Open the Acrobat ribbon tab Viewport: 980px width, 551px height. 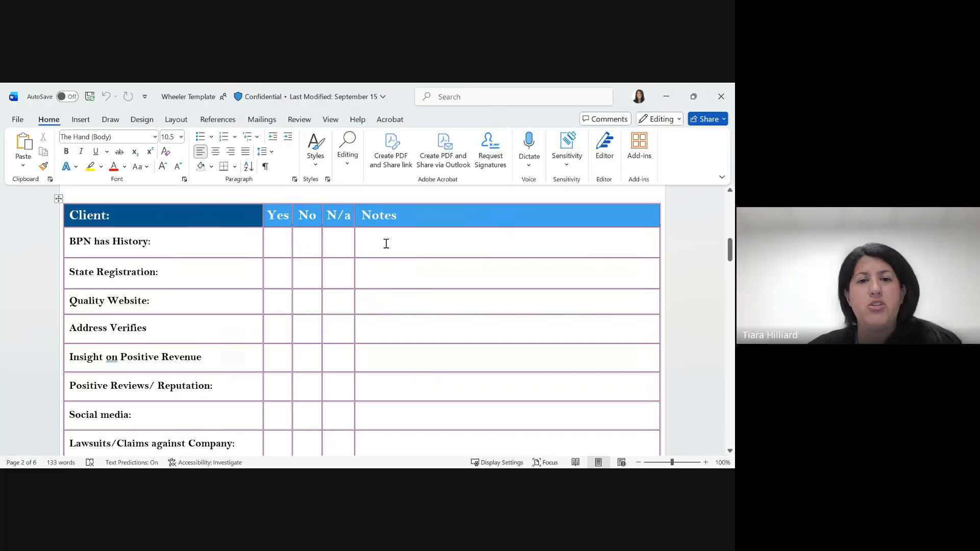point(390,119)
